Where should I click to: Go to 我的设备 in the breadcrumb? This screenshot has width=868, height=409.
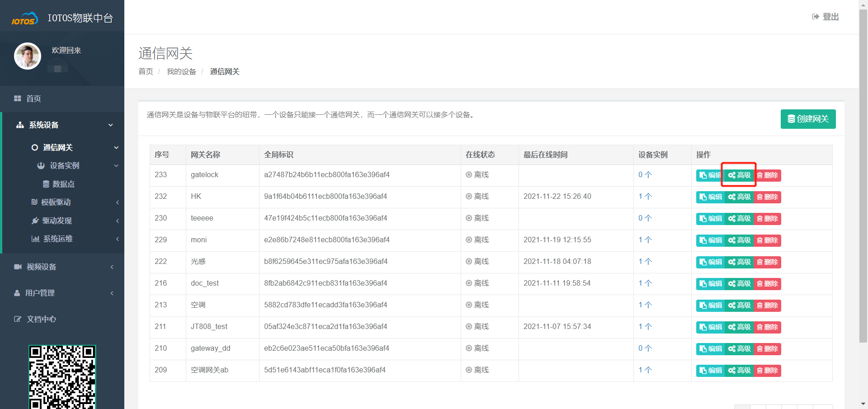point(181,71)
